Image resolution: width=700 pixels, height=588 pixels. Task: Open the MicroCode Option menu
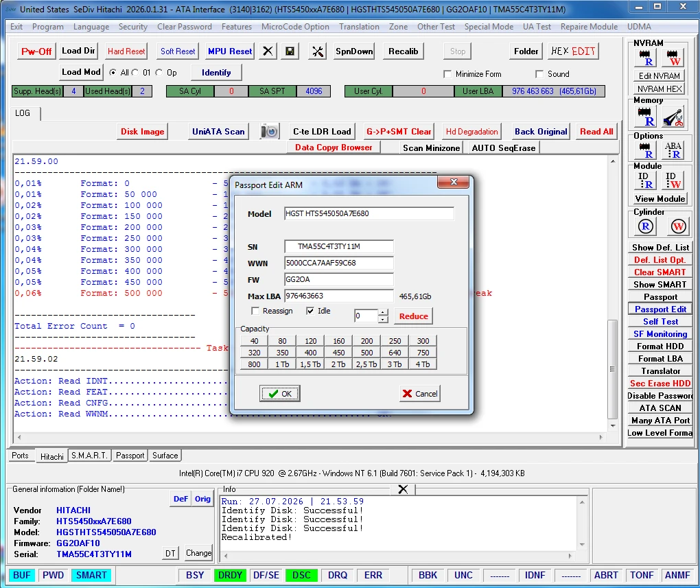click(x=295, y=27)
